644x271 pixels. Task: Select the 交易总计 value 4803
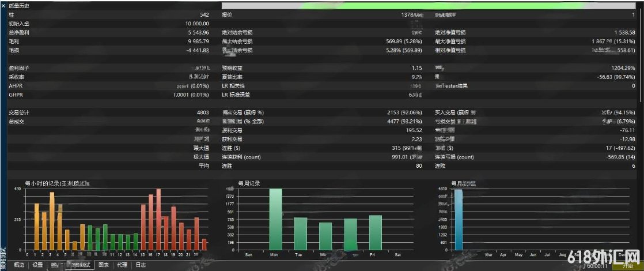click(x=203, y=112)
